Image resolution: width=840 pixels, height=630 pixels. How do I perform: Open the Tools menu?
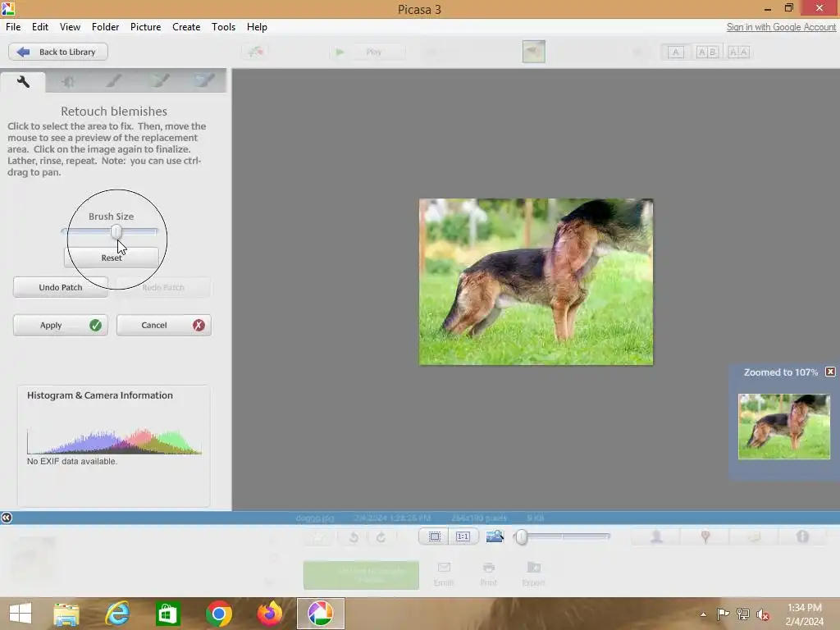coord(223,27)
